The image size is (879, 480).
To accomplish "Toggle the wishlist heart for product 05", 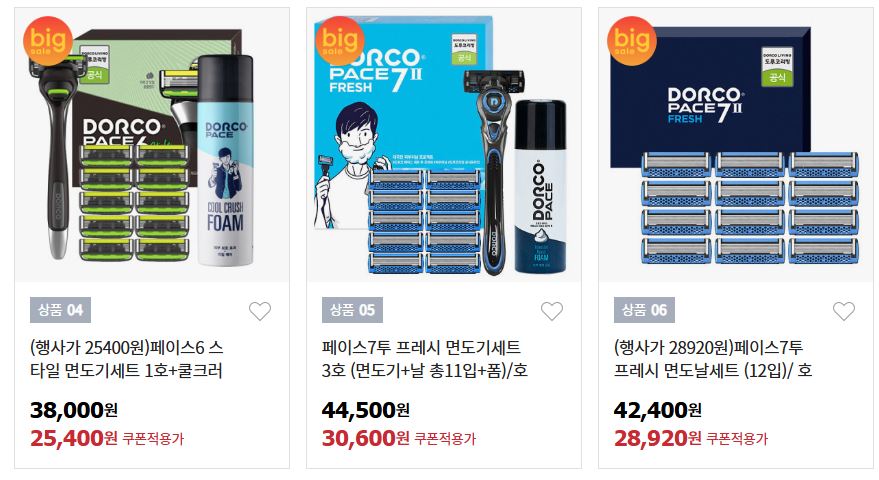I will [552, 311].
